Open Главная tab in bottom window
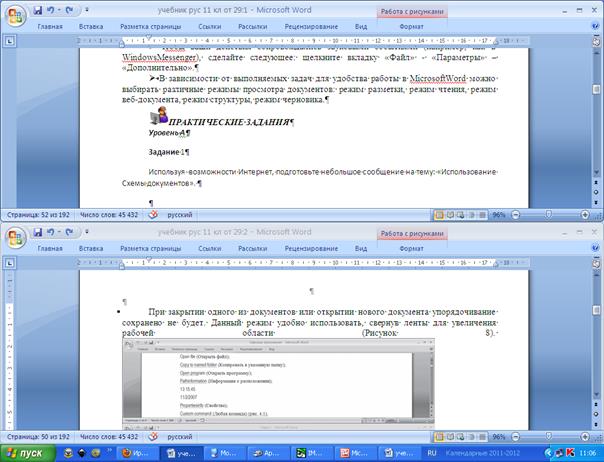 [50, 249]
